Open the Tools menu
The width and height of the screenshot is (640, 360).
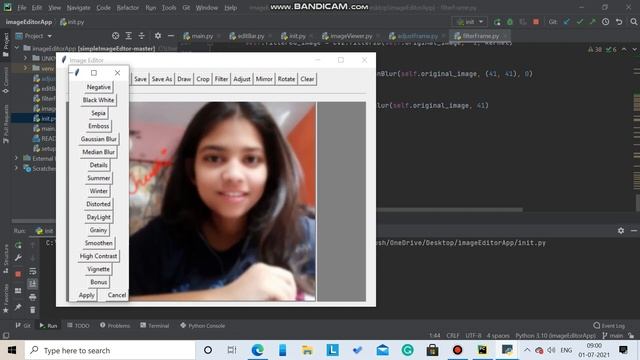(169, 8)
